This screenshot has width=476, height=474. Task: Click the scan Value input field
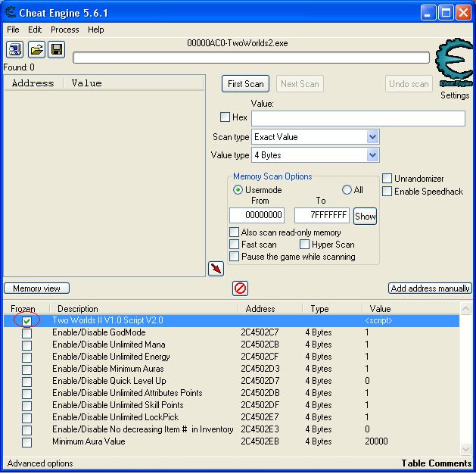[358, 118]
